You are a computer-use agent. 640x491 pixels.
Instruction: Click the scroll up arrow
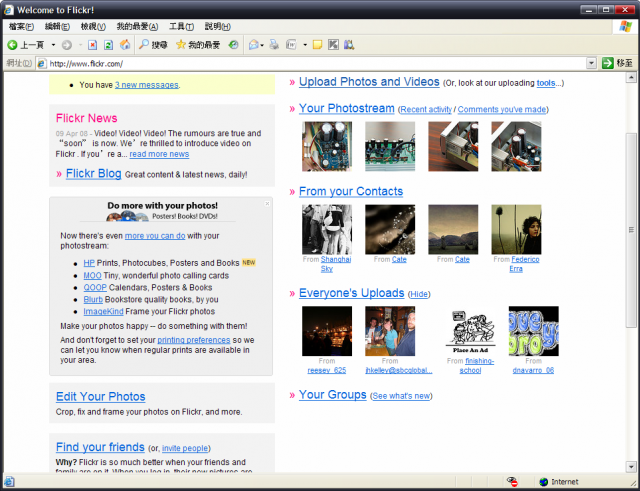631,77
